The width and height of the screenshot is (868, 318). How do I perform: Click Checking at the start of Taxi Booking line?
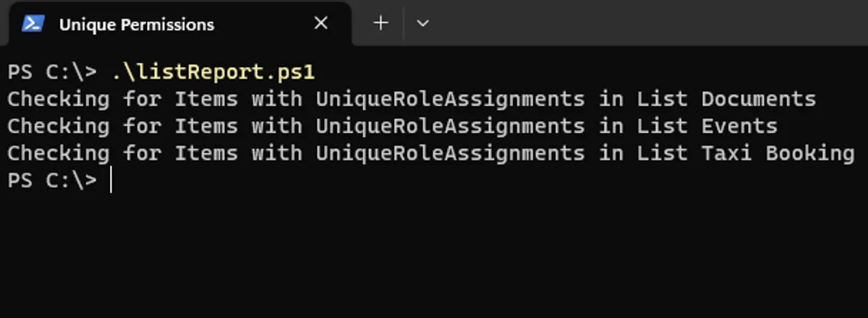click(x=58, y=153)
